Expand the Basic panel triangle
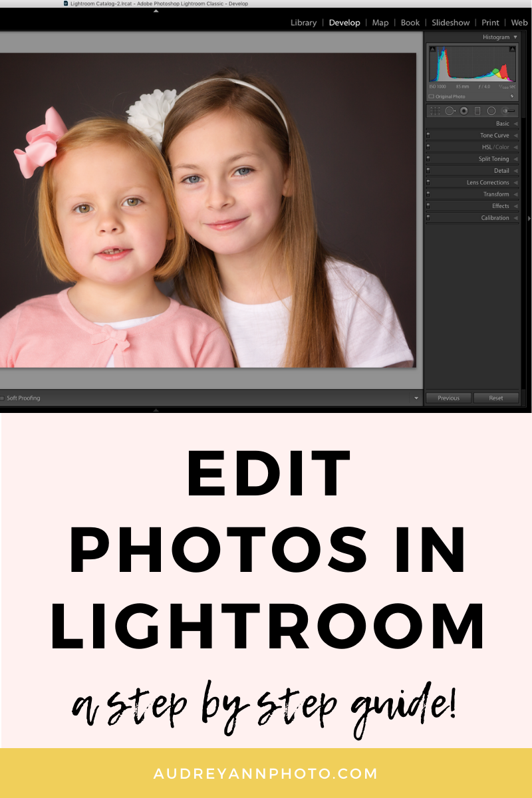532x798 pixels. [516, 124]
